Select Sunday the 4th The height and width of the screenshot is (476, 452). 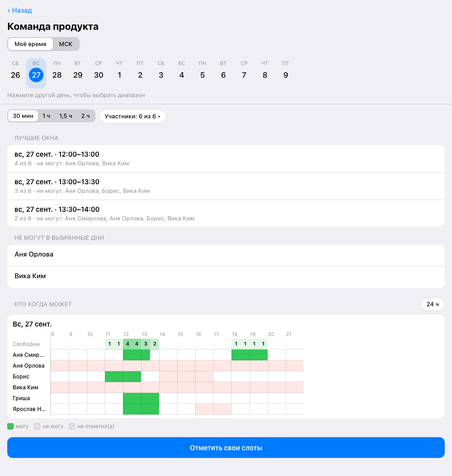(x=182, y=73)
